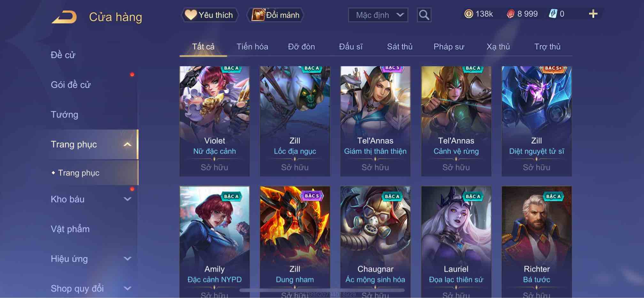Go to Tướng in the sidebar
644x298 pixels.
pos(65,114)
